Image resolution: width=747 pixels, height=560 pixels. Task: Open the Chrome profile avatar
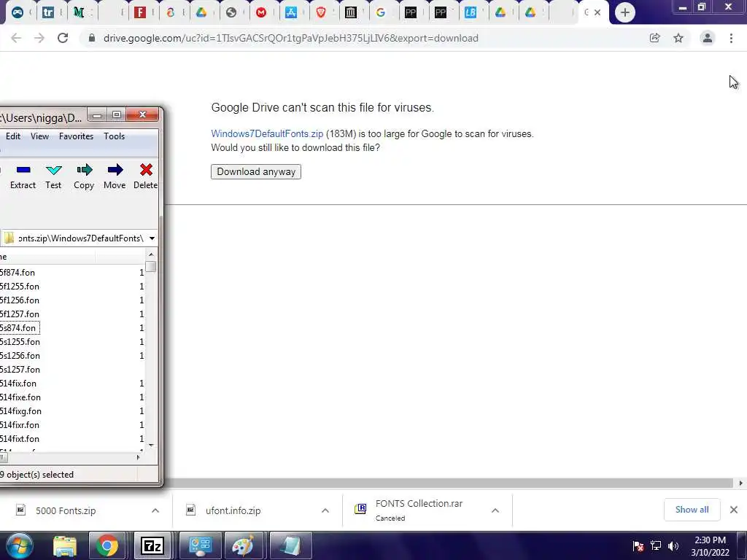(x=708, y=38)
